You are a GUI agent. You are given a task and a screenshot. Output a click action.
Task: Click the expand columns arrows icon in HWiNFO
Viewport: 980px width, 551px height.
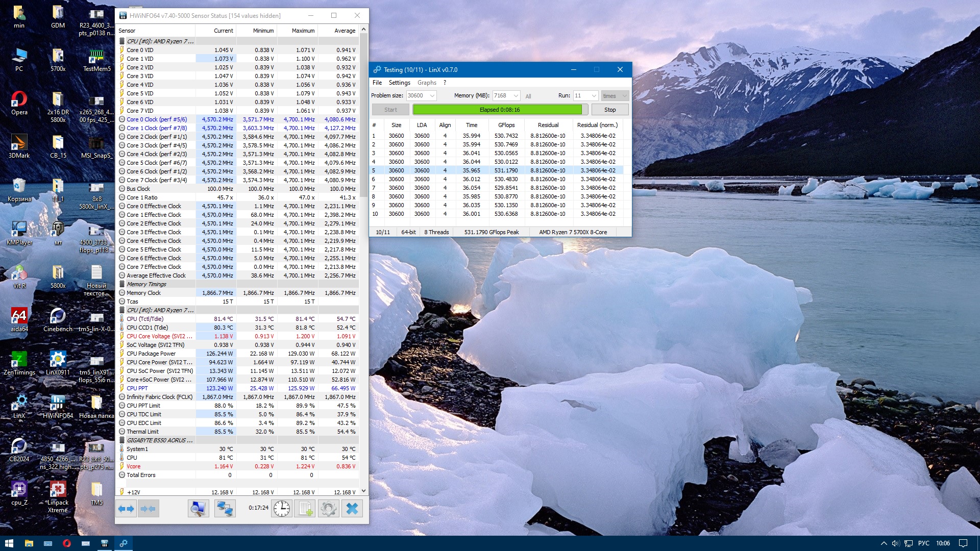126,508
